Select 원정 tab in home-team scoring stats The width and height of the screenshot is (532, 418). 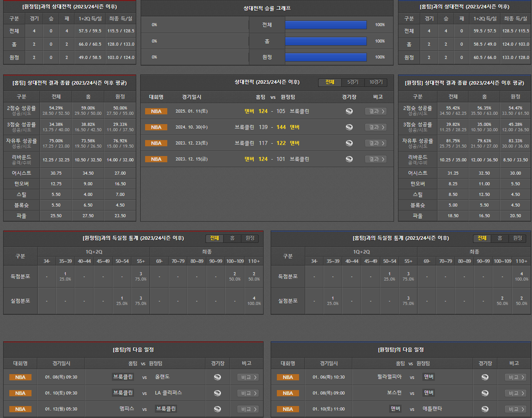pos(517,238)
